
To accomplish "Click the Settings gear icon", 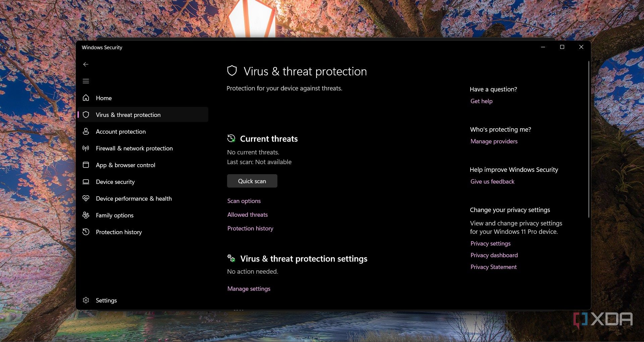I will coord(86,300).
